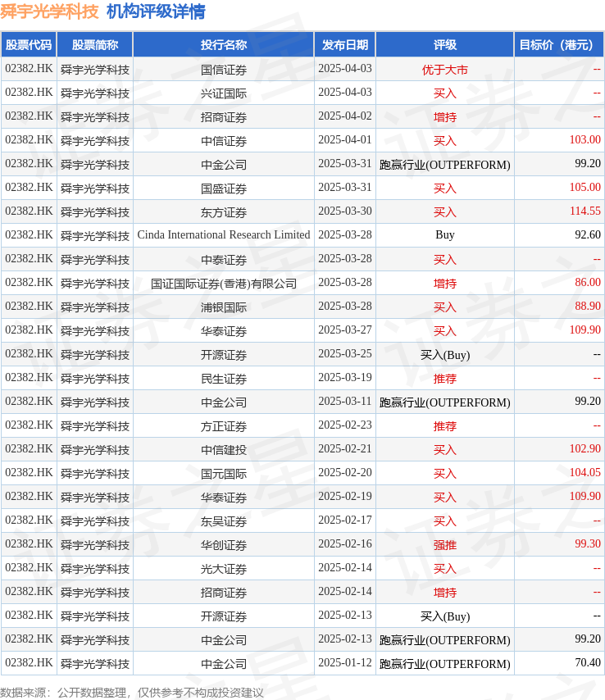Click the date 2025-02-21

click(x=344, y=448)
